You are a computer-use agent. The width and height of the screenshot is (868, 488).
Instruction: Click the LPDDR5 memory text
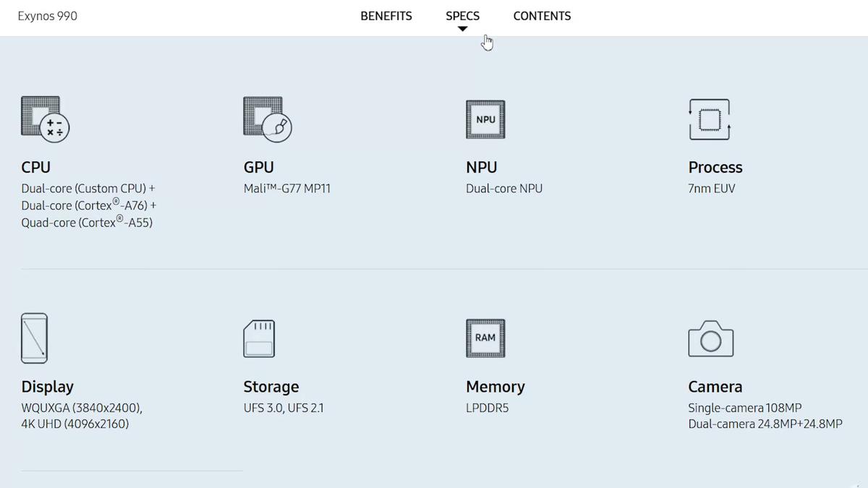(x=488, y=408)
